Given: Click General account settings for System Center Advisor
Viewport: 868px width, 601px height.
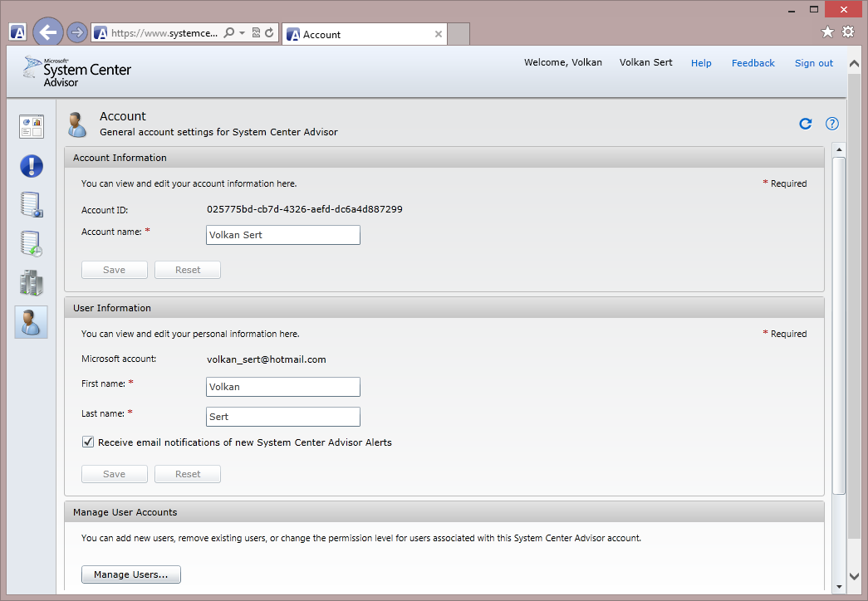Looking at the screenshot, I should point(218,132).
